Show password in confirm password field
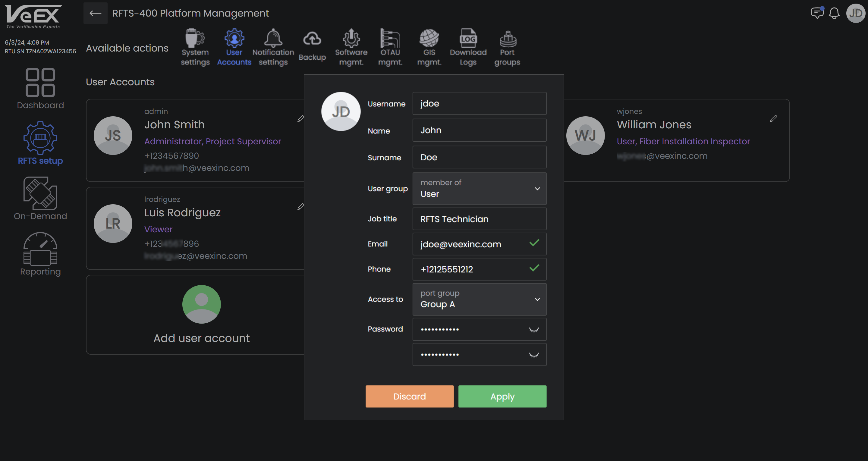Viewport: 868px width, 461px height. (534, 355)
